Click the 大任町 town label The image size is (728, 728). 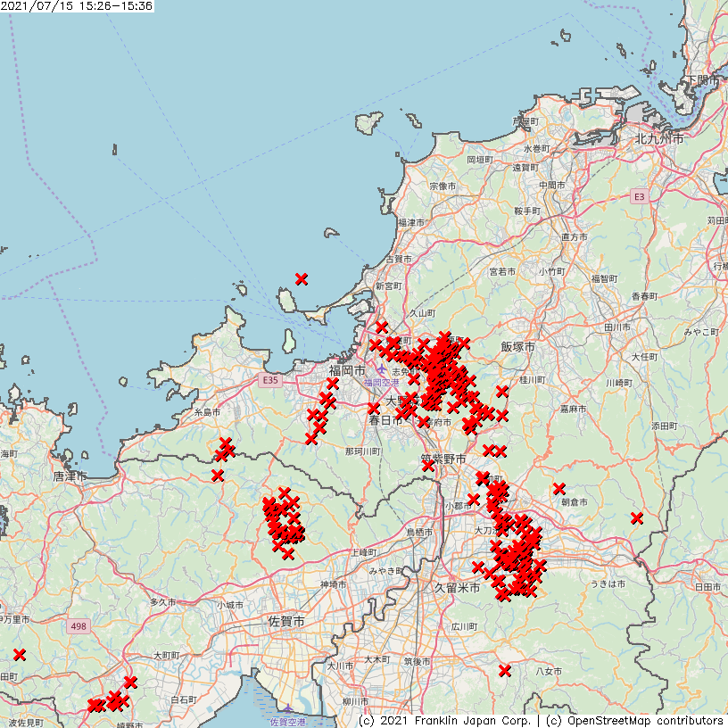tap(645, 357)
